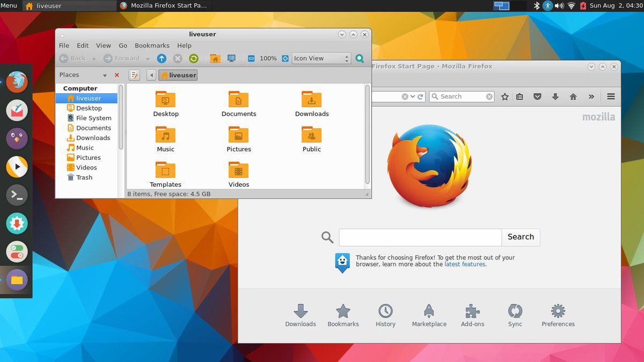Launch Terminal from the dock
Screen dimensions: 644x362
[17, 195]
